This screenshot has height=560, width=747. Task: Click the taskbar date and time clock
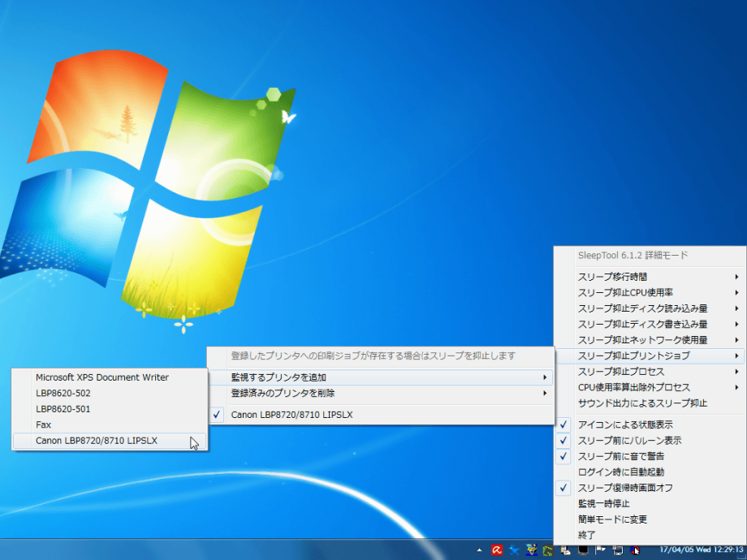point(702,550)
